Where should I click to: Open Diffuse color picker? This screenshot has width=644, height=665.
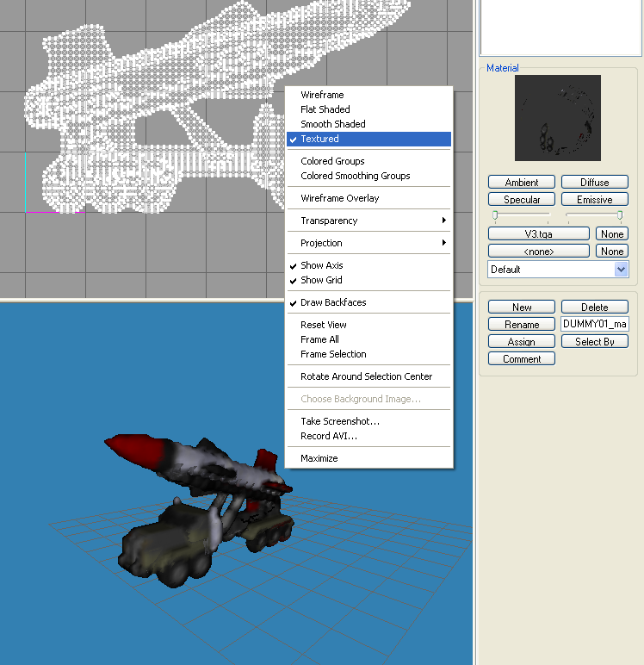pos(594,182)
